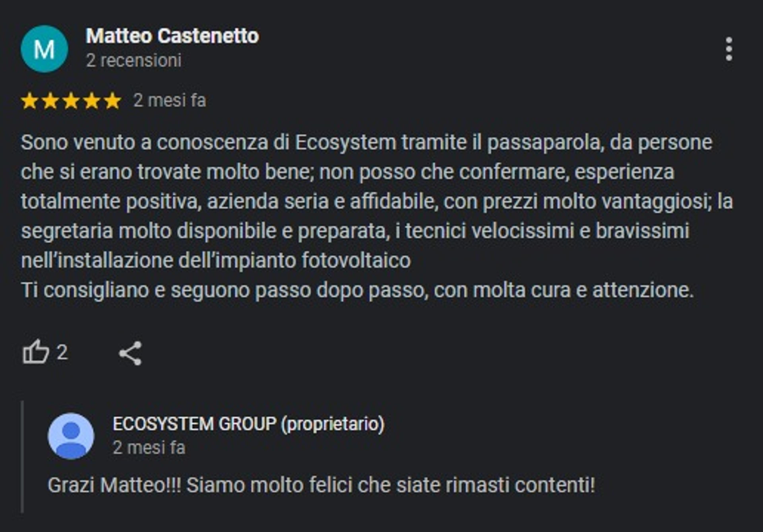Screen dimensions: 763x532
Task: Click the owner reply's '2 mesi fa' timestamp
Action: coord(149,448)
